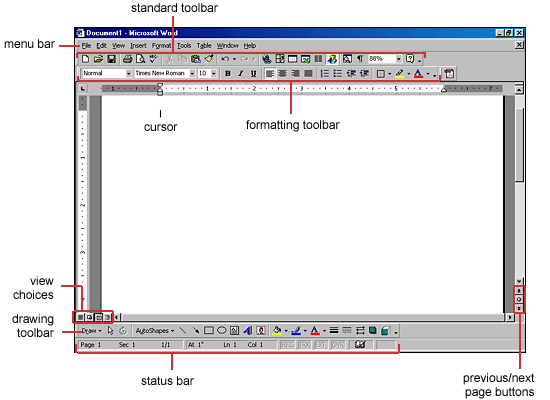The height and width of the screenshot is (400, 550).
Task: Open the Draw menu on drawing toolbar
Action: 91,331
